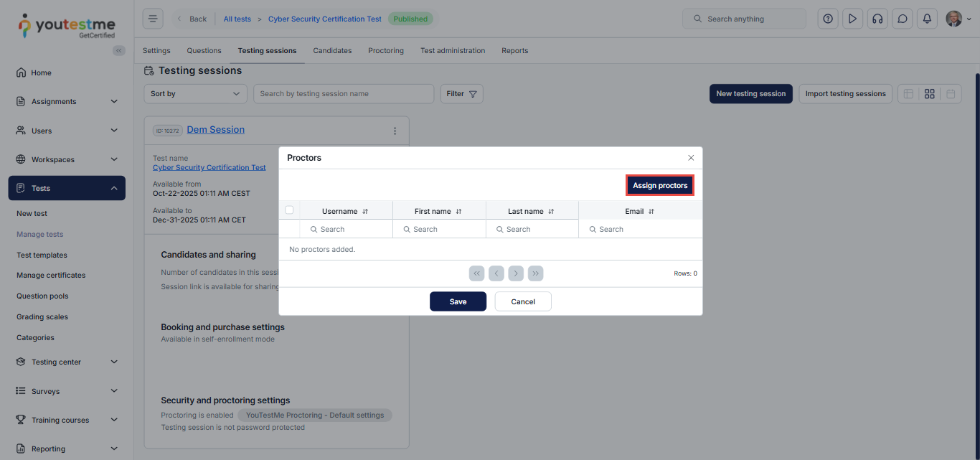Focus the Search anything box
This screenshot has height=460, width=980.
745,19
